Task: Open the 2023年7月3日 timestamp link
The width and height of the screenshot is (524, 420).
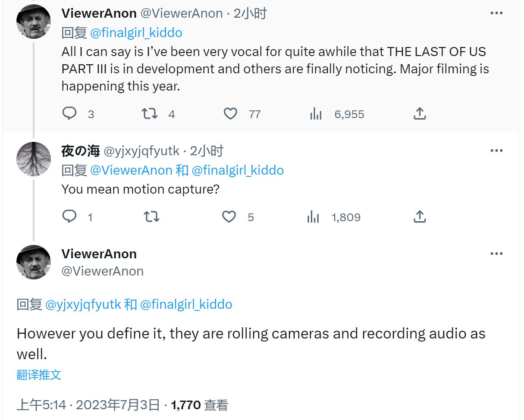Action: tap(118, 405)
